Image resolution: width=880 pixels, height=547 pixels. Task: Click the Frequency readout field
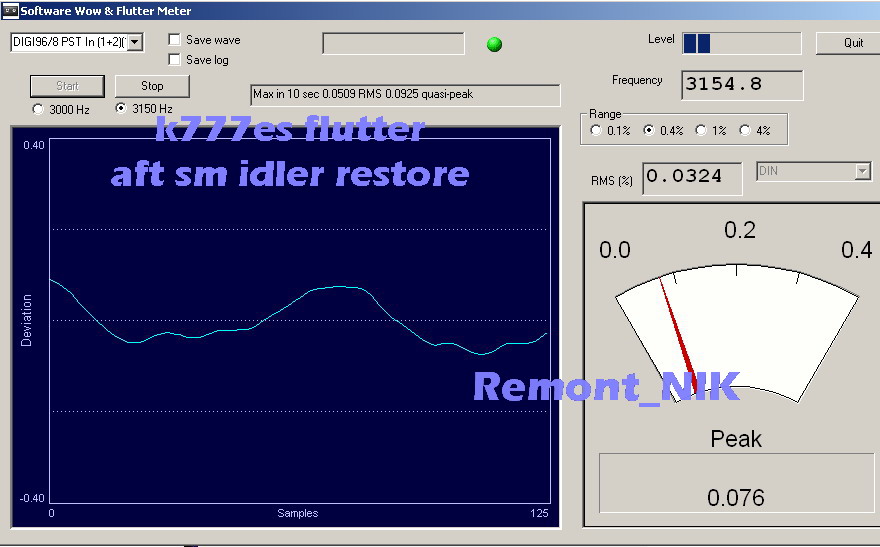pyautogui.click(x=742, y=85)
